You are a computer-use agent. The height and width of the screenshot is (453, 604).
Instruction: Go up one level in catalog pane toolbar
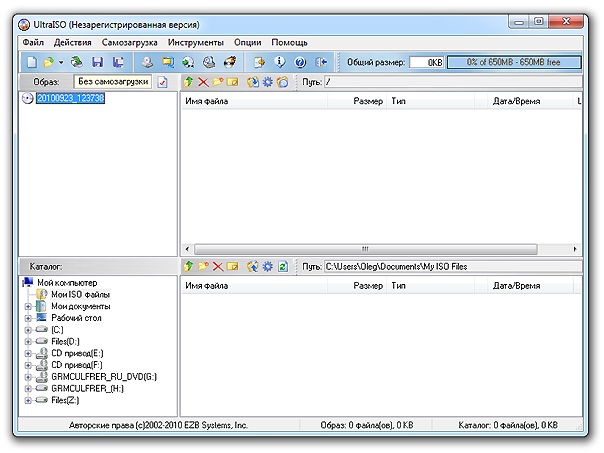click(x=188, y=266)
